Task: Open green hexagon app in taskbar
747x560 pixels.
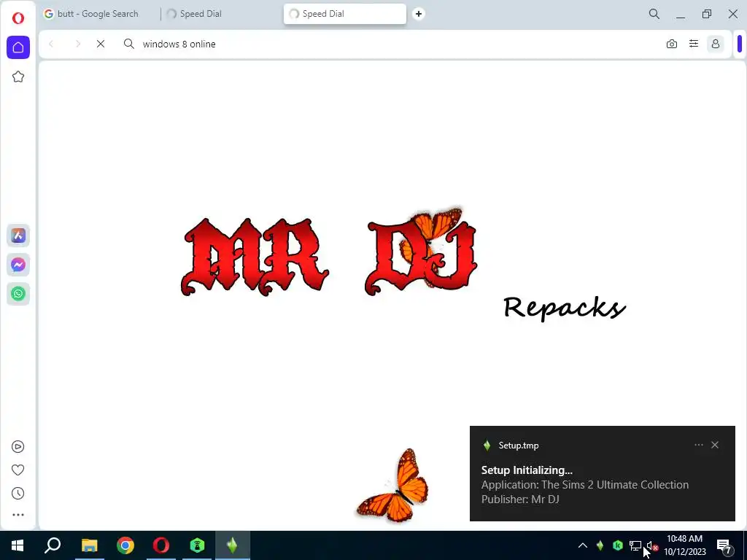Action: [x=197, y=545]
